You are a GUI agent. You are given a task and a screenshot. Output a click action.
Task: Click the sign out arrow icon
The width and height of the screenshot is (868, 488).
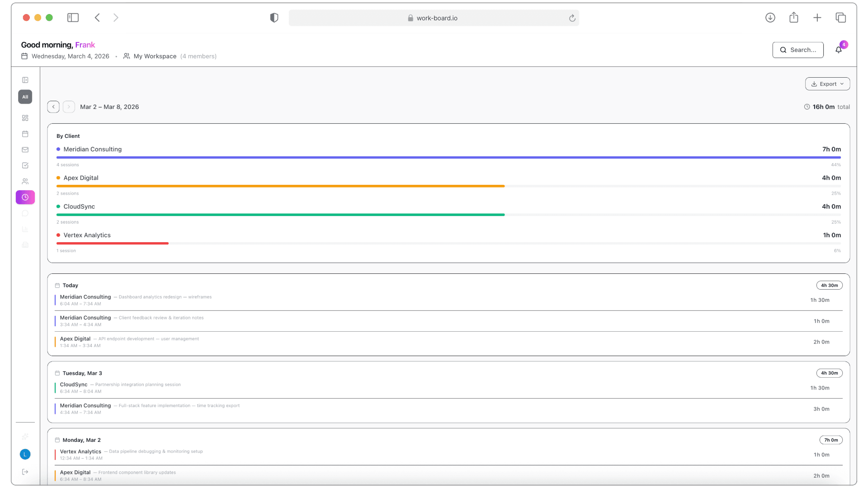tap(25, 472)
